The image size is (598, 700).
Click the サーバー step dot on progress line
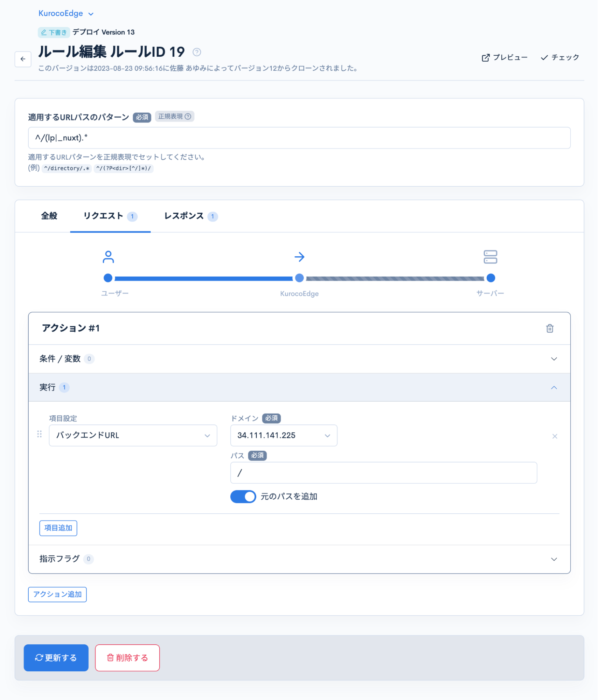[491, 278]
